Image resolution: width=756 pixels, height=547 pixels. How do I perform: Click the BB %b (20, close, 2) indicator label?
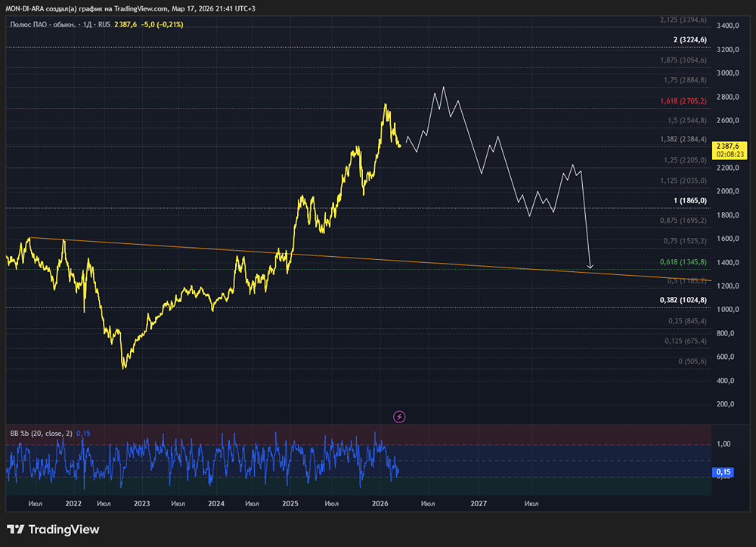click(41, 433)
